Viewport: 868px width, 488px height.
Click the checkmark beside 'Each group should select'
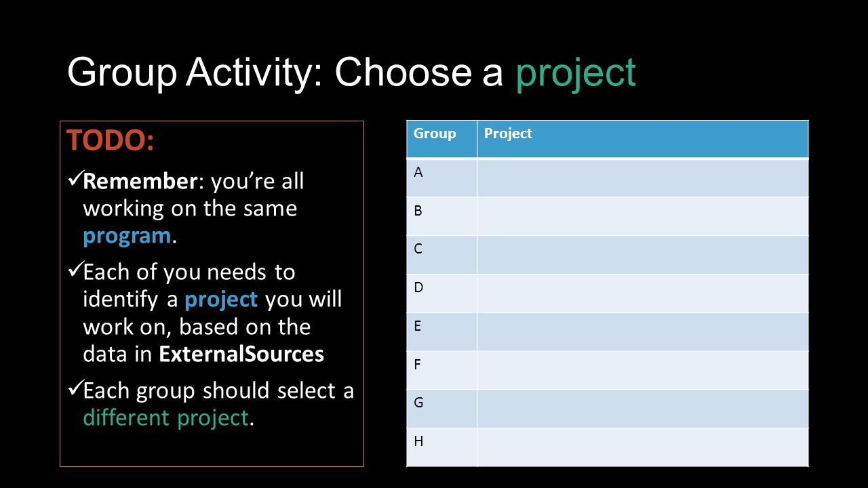tap(75, 390)
